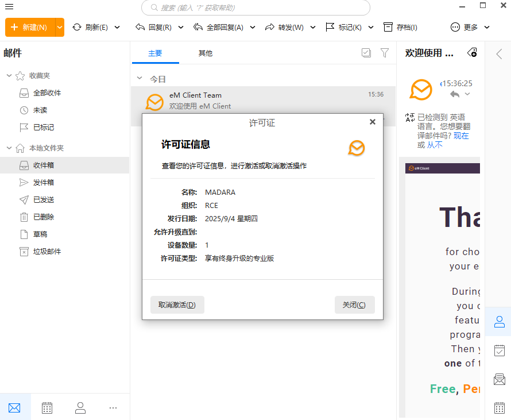This screenshot has width=511, height=420.
Task: Collapse the 收藏夹 favorites tree
Action: click(x=9, y=76)
